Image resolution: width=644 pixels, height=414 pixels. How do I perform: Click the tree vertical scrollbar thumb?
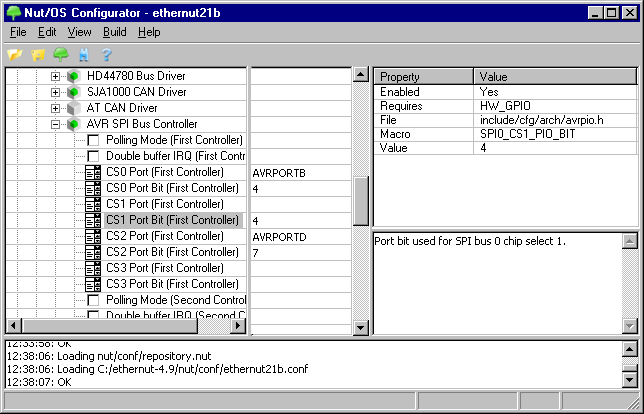point(361,200)
